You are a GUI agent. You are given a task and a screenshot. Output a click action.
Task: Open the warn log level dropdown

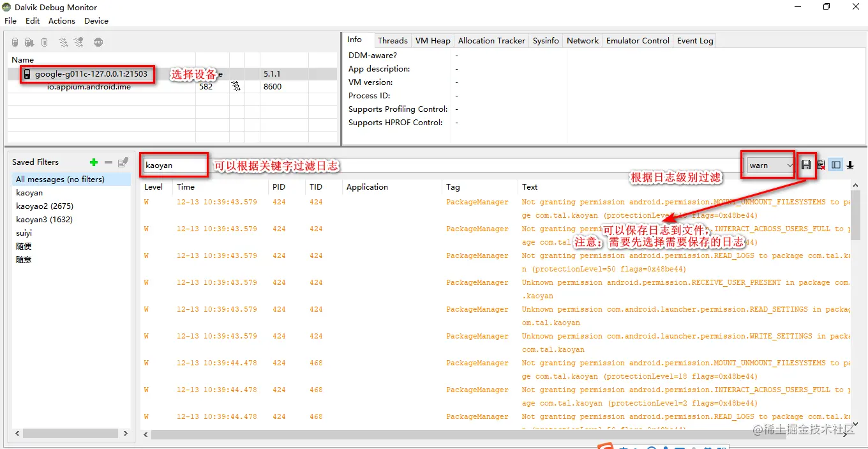pyautogui.click(x=771, y=165)
